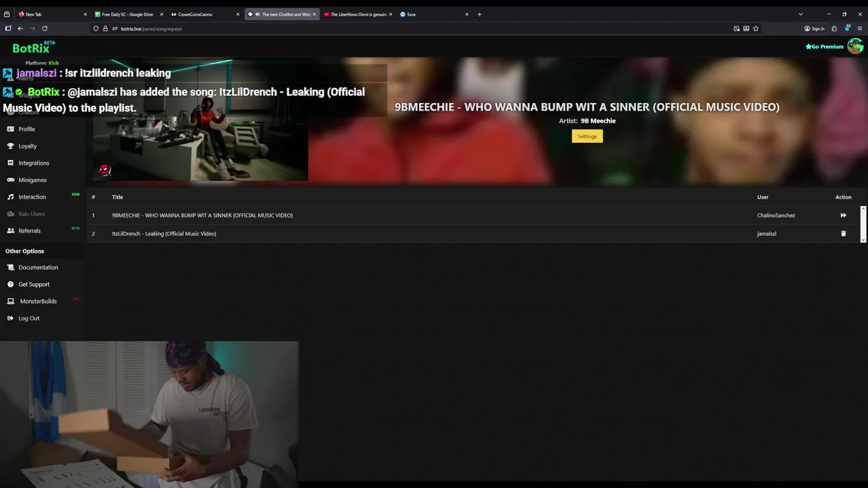
Task: Click the site security padlock icon
Action: coord(105,28)
